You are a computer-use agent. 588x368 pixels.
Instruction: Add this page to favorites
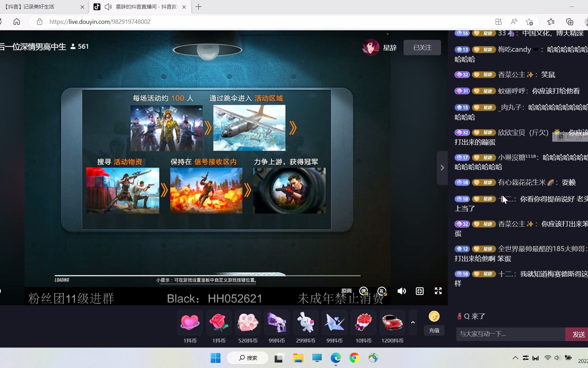(x=529, y=22)
